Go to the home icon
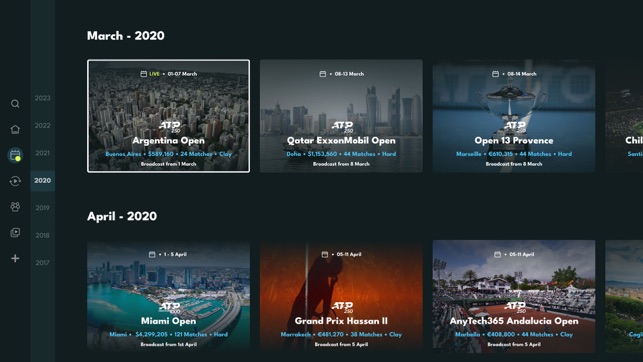 click(15, 130)
